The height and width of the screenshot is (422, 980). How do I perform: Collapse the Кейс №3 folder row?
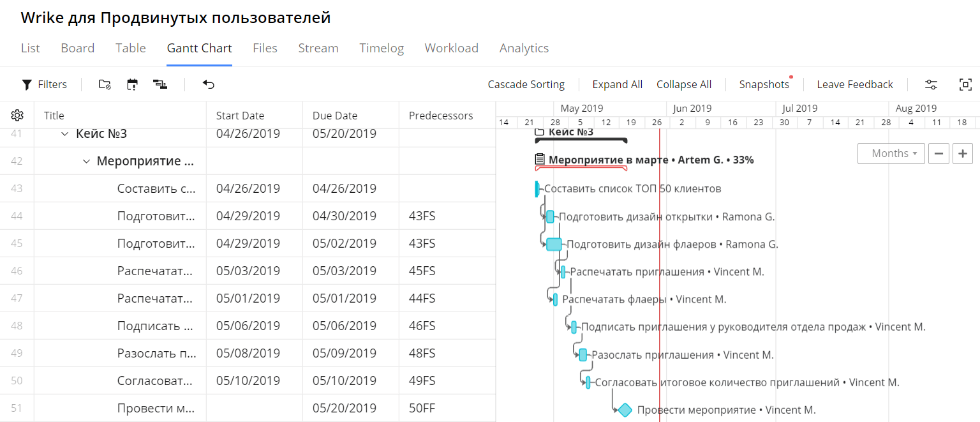64,134
